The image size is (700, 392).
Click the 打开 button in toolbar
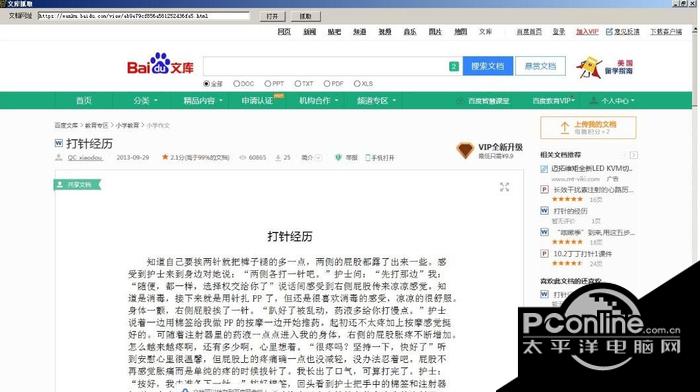point(272,16)
